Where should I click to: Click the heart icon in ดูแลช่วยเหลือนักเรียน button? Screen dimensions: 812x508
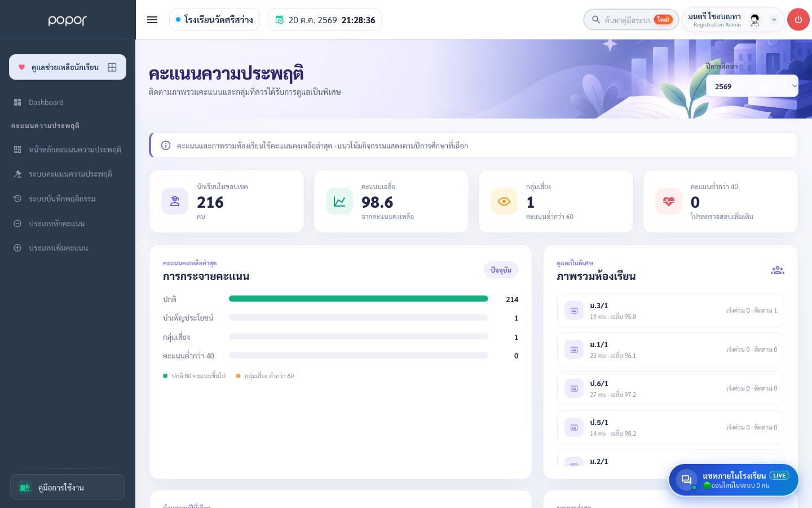click(x=21, y=67)
